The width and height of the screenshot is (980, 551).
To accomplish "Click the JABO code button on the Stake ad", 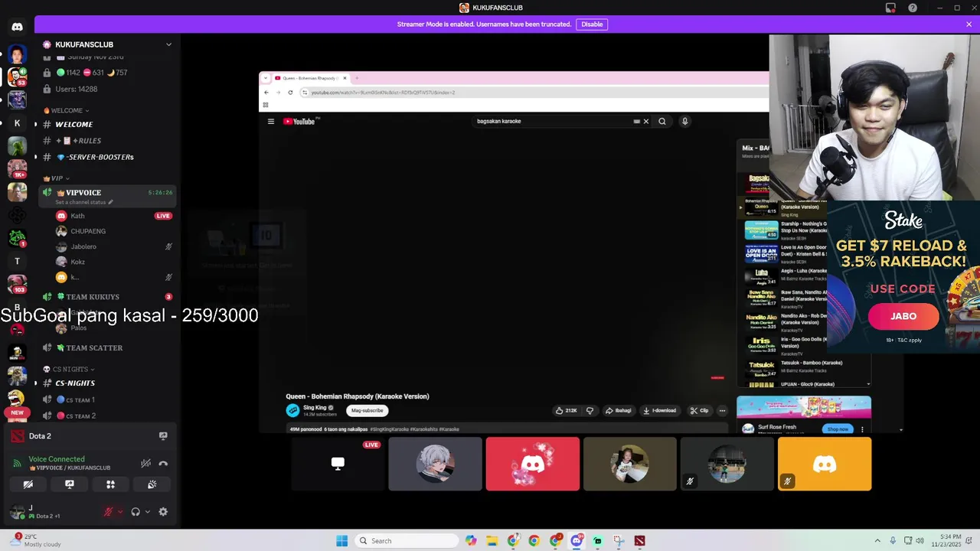I will (x=903, y=316).
